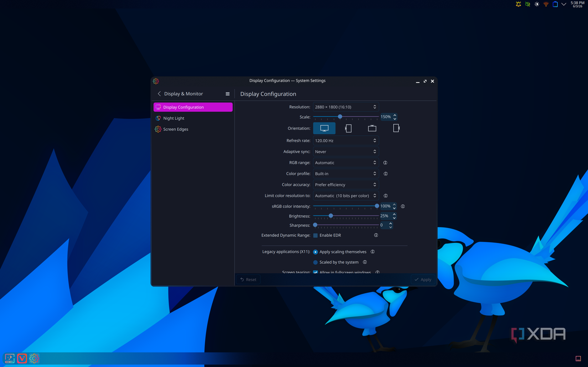This screenshot has height=367, width=588.
Task: Click show desktop icon in panel
Action: (578, 358)
